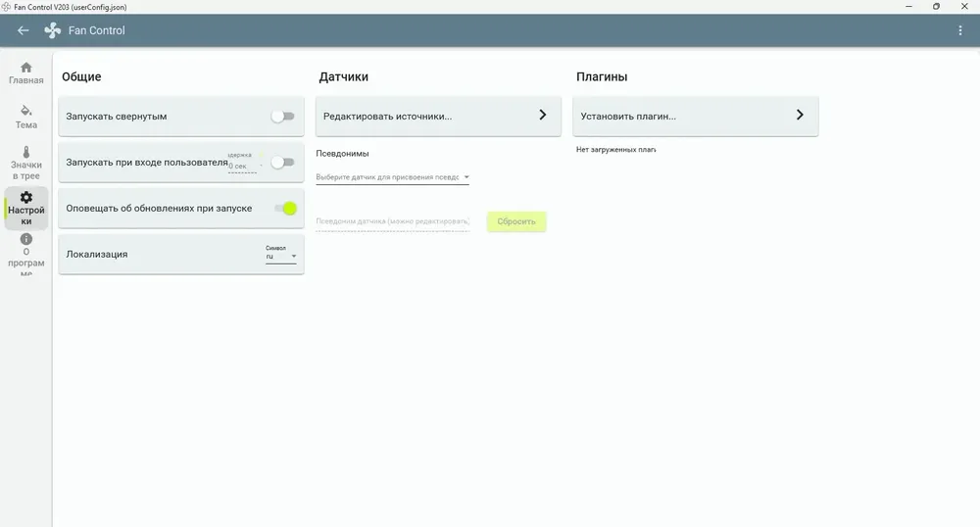Expand Редактировать источники chevron
The width and height of the screenshot is (980, 527).
(x=543, y=115)
